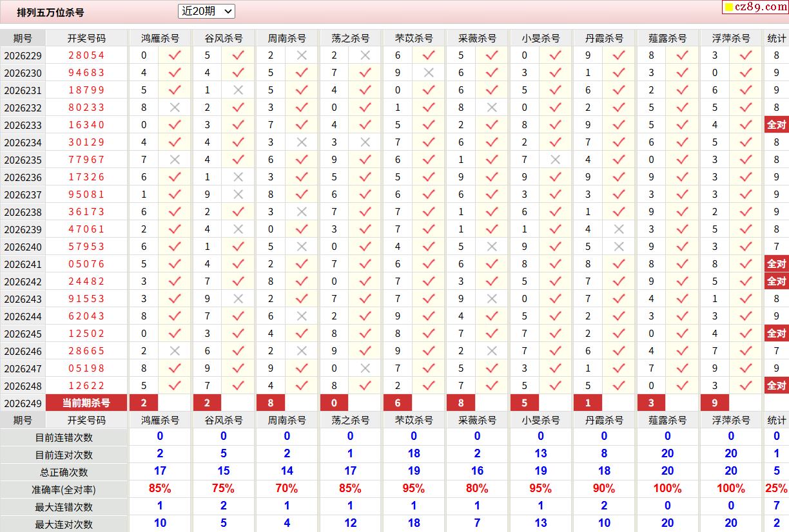Select the top 统计 column header
This screenshot has width=789, height=532.
(777, 38)
